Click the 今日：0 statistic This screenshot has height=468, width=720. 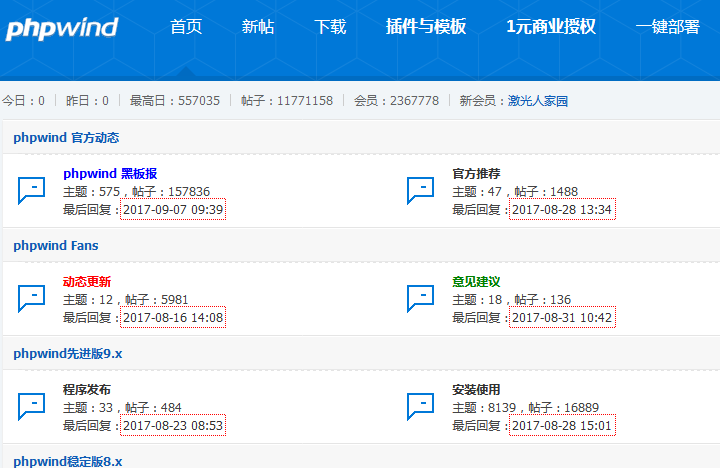pos(23,101)
